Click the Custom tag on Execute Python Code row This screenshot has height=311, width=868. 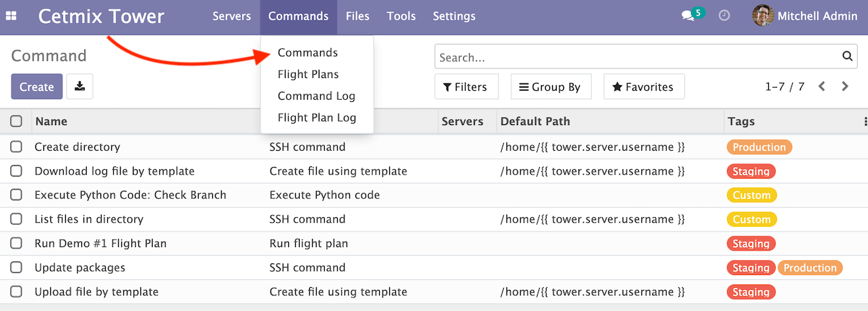click(752, 195)
